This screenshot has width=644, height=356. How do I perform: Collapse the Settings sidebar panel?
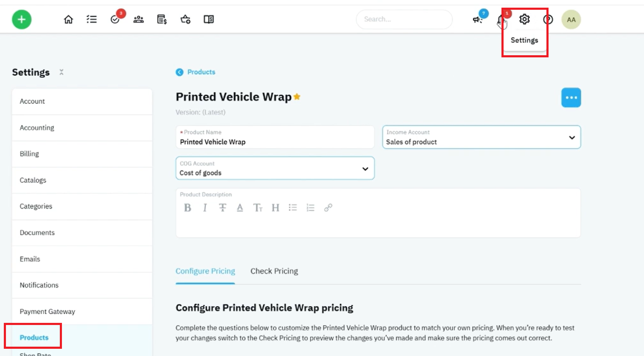click(x=62, y=72)
